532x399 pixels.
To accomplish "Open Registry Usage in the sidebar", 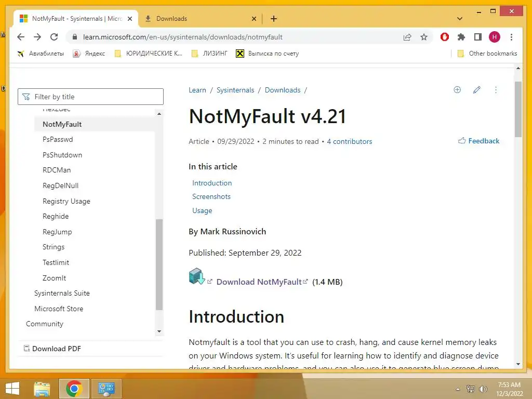I will (x=66, y=201).
